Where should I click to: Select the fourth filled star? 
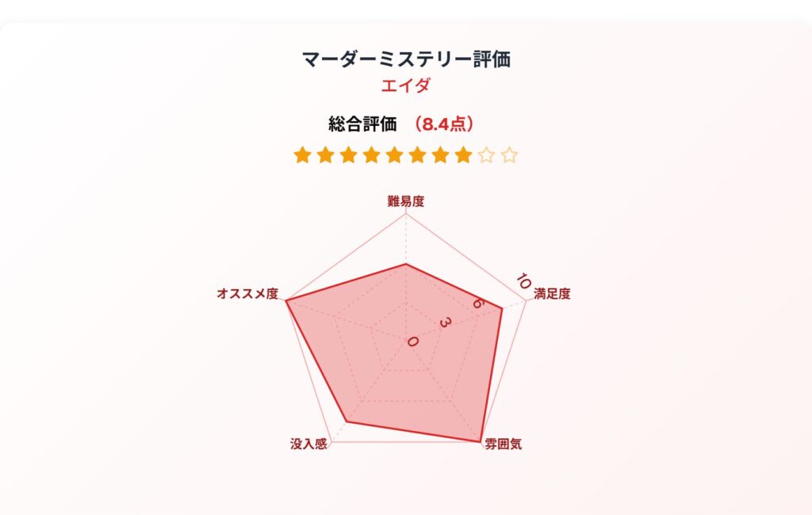(x=371, y=154)
